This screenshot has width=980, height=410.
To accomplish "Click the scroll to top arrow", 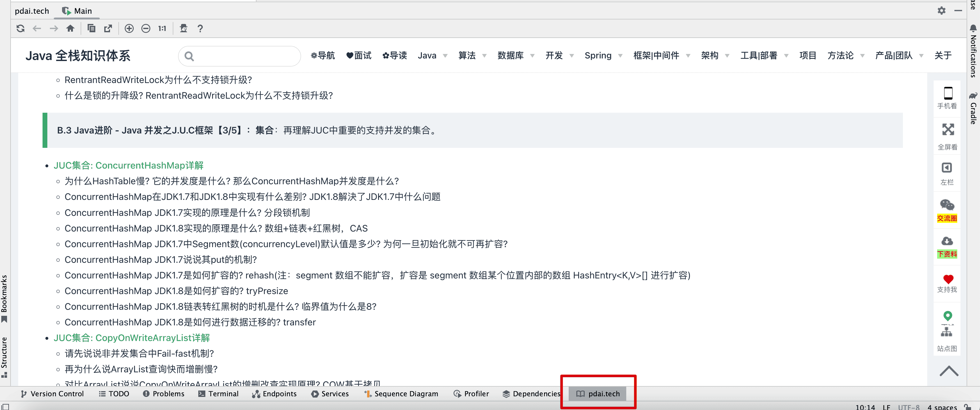I will (x=949, y=371).
